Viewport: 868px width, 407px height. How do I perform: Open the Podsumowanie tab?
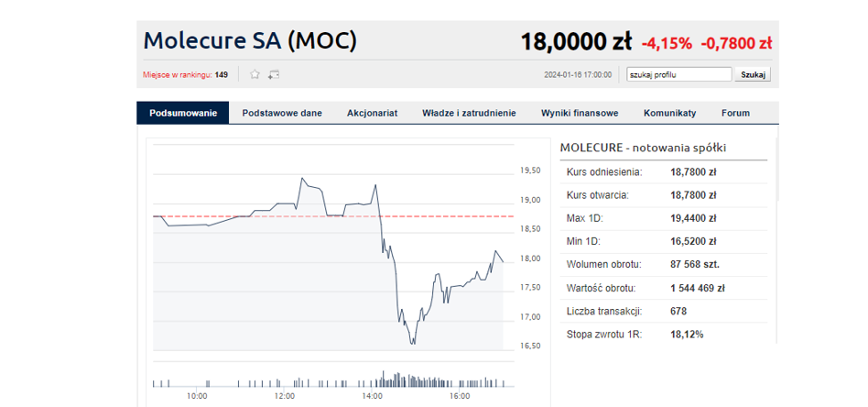click(183, 113)
